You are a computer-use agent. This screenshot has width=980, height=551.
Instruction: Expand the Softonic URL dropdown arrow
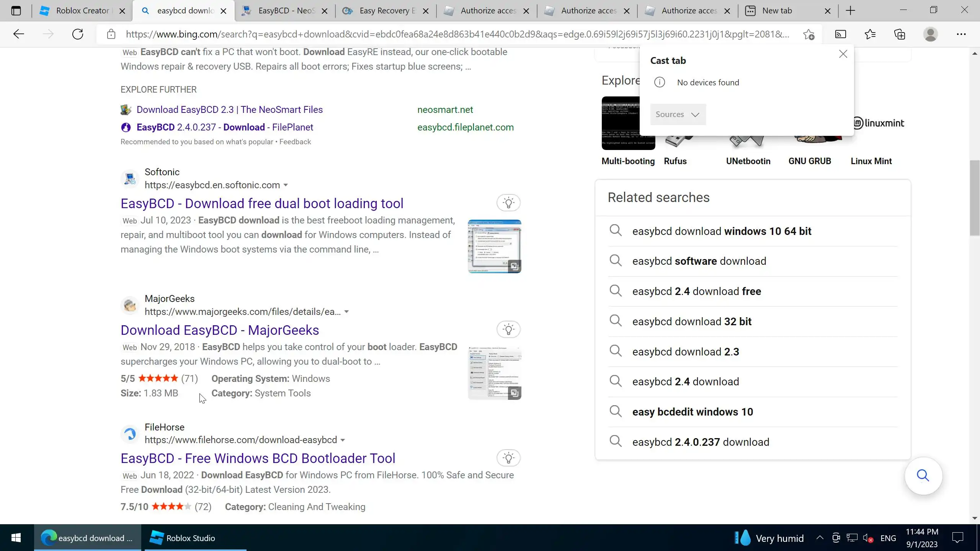pyautogui.click(x=286, y=185)
